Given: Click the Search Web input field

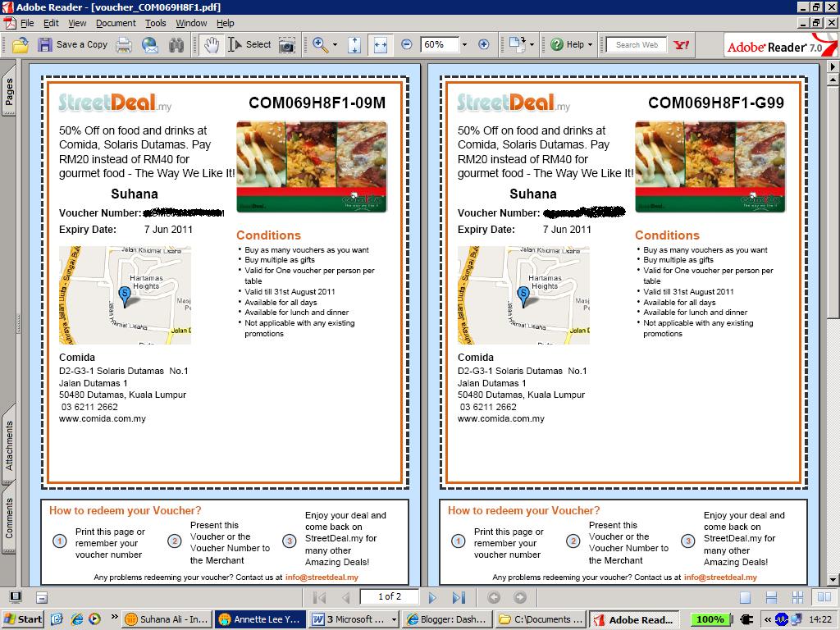Looking at the screenshot, I should pyautogui.click(x=636, y=45).
